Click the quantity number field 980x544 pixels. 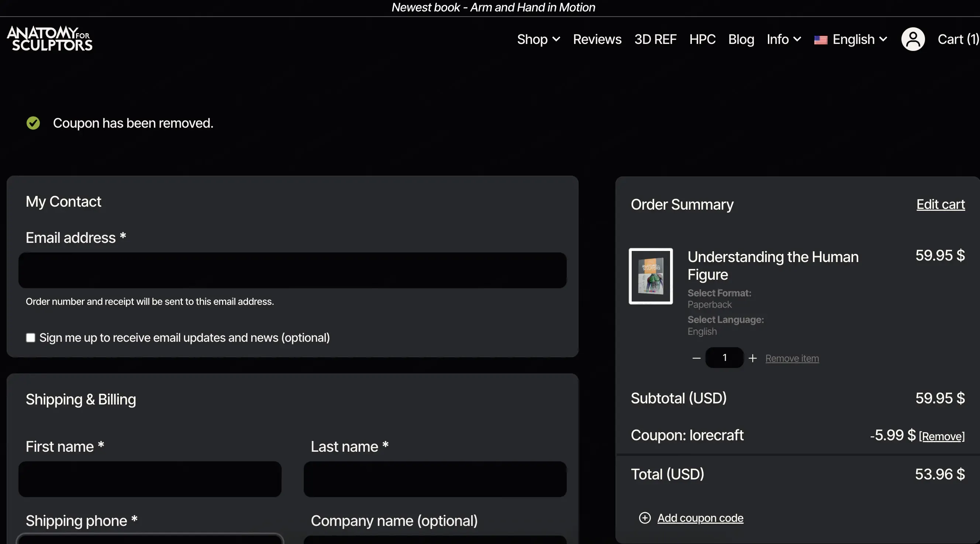[724, 358]
